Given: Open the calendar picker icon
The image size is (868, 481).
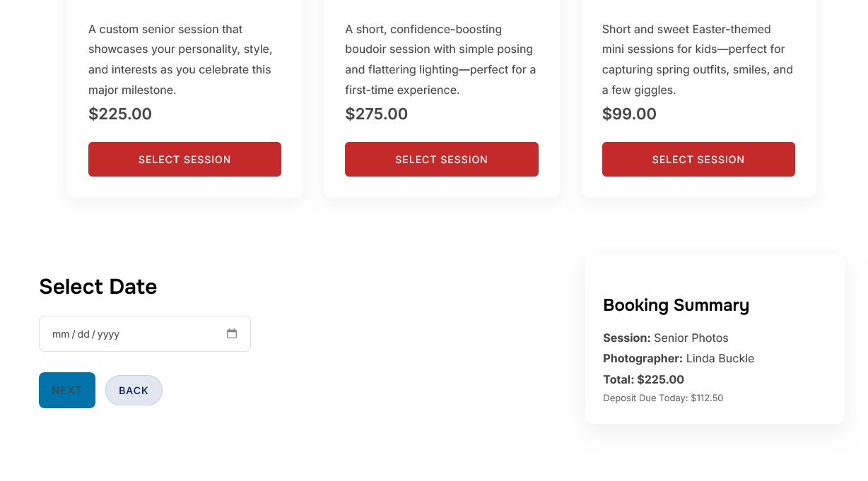Looking at the screenshot, I should [232, 333].
